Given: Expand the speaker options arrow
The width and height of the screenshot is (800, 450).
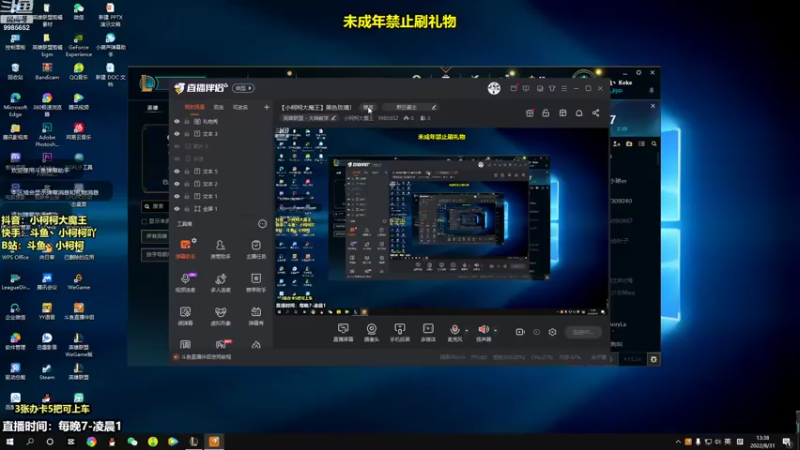Looking at the screenshot, I should (495, 331).
